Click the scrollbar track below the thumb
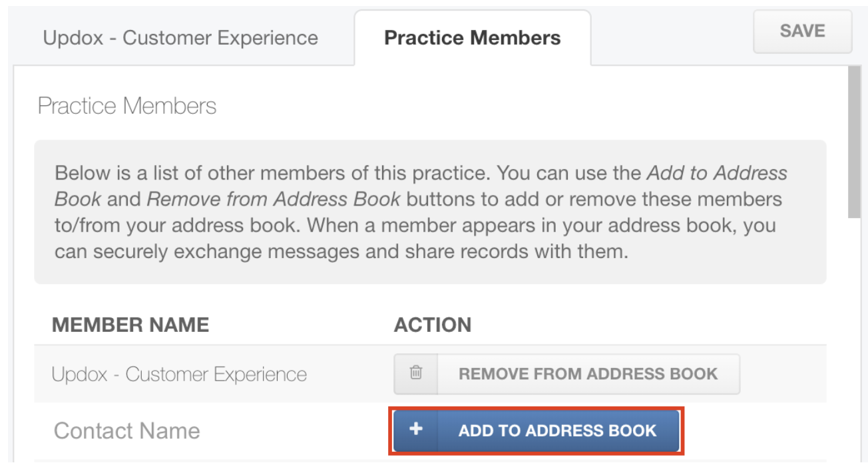The image size is (868, 467). coord(854,333)
